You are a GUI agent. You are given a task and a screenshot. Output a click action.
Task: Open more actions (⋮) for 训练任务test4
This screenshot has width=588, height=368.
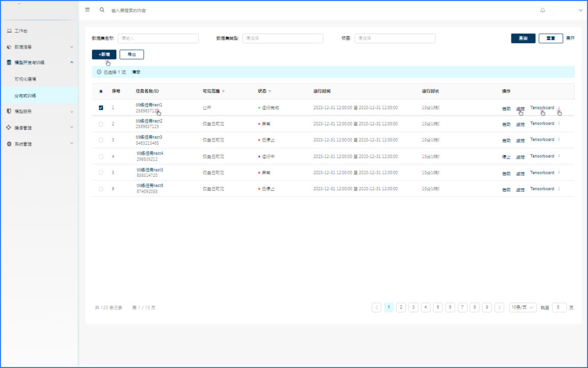tap(559, 156)
